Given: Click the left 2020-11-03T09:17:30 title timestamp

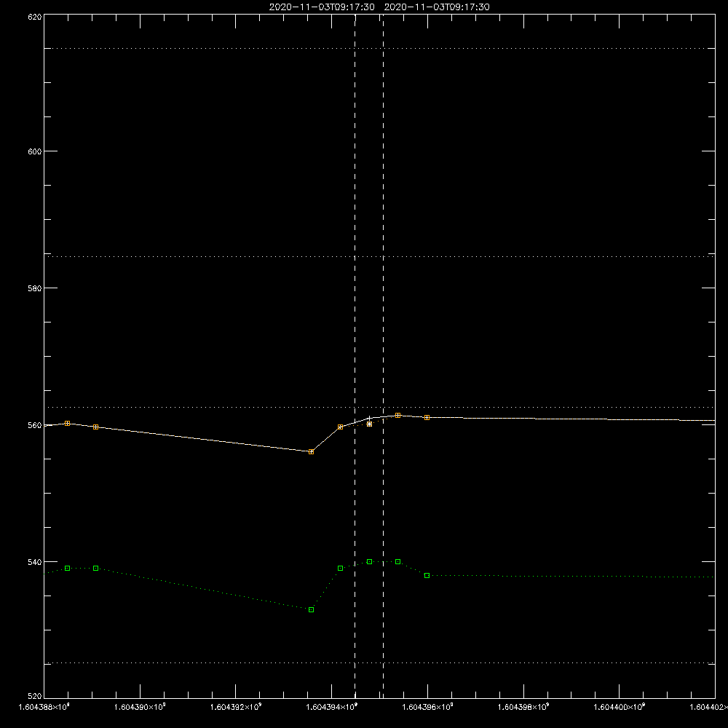Looking at the screenshot, I should (322, 7).
